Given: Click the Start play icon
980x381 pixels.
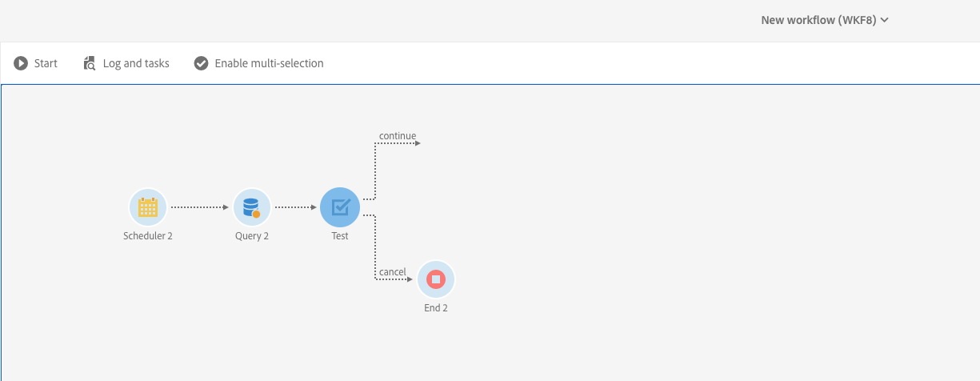Looking at the screenshot, I should tap(21, 63).
